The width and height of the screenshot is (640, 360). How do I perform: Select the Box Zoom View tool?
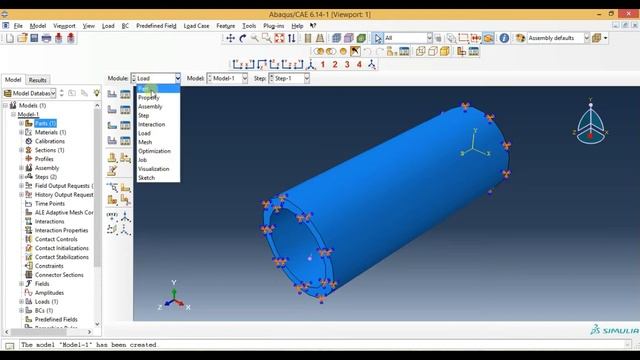coord(267,38)
